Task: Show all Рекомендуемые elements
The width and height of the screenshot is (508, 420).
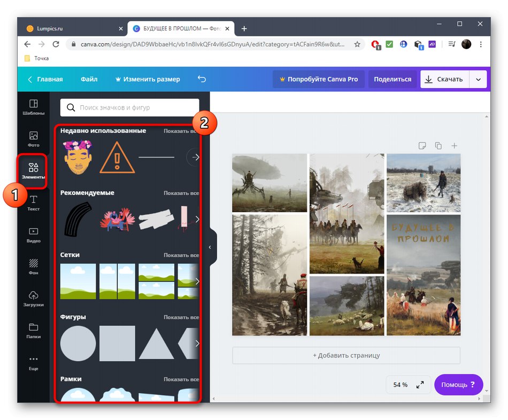Action: (181, 193)
